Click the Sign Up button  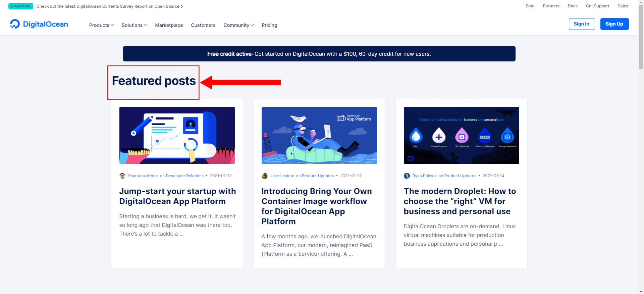(614, 24)
